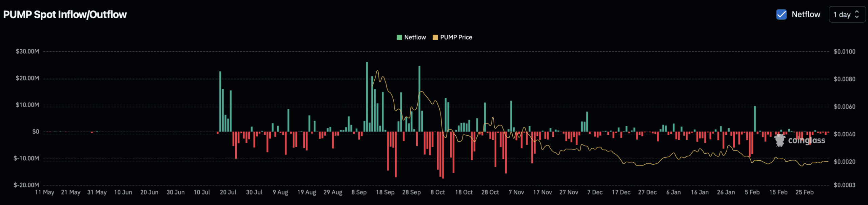Click the 17 Nov date label

(542, 192)
